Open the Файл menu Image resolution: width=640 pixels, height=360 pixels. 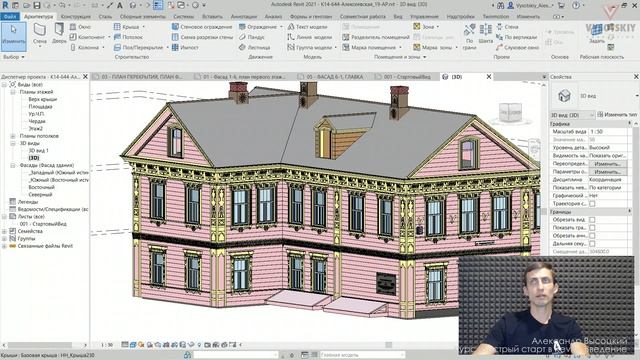(x=10, y=16)
